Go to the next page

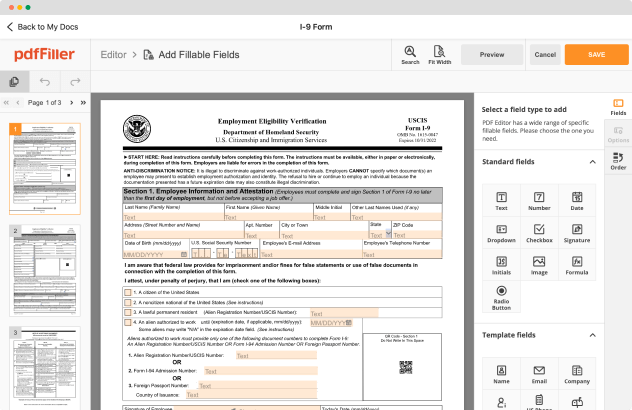[72, 103]
